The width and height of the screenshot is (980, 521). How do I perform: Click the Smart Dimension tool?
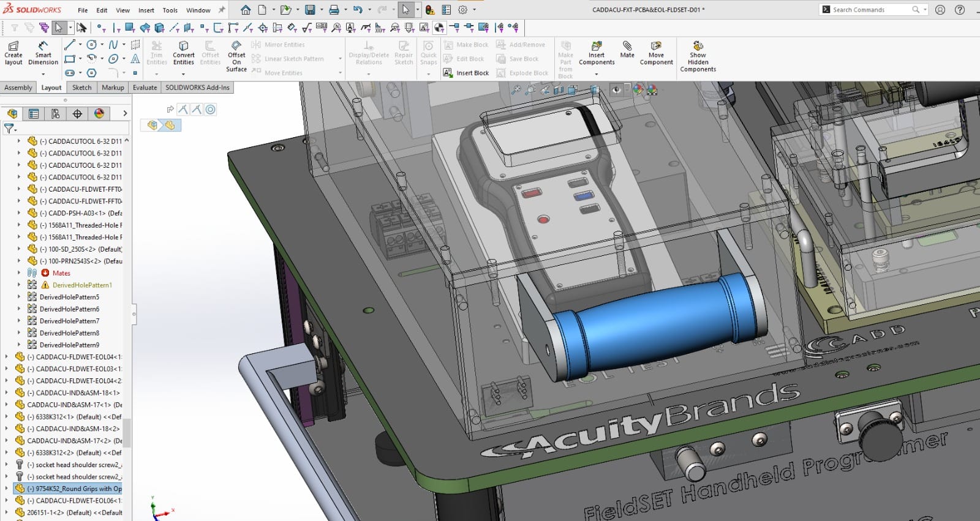[x=43, y=53]
